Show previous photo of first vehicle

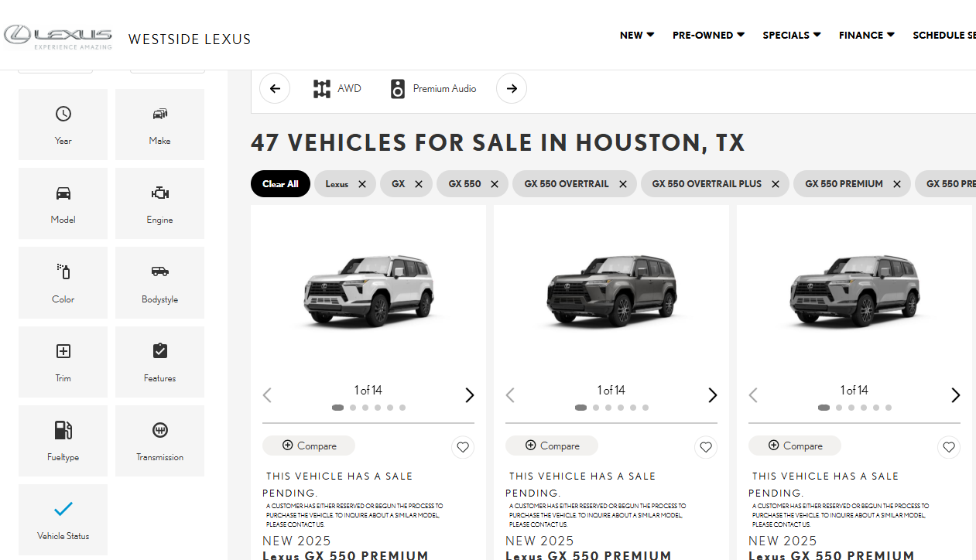[267, 395]
